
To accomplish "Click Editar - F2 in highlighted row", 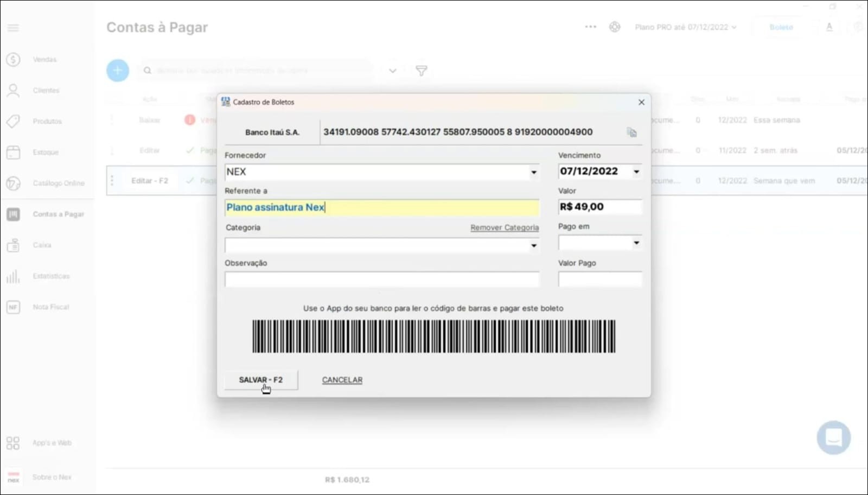I will click(150, 181).
